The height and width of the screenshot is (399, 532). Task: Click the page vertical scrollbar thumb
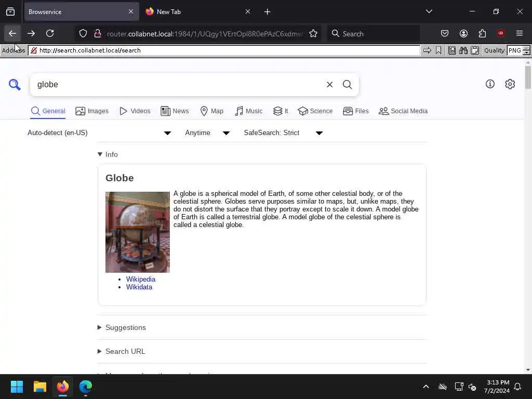coord(528,77)
